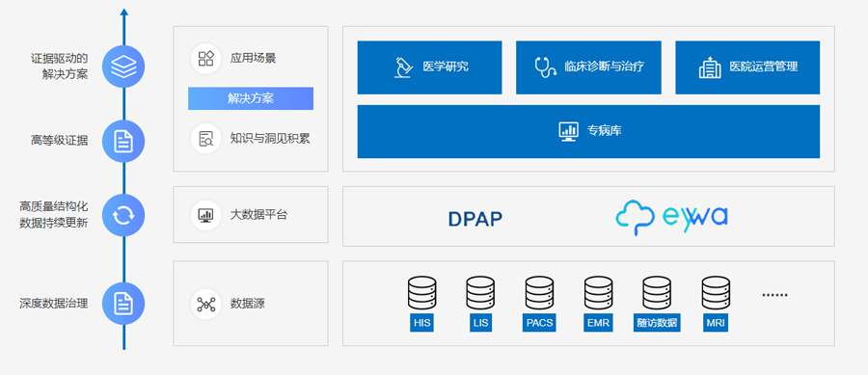Image resolution: width=868 pixels, height=375 pixels.
Task: Click the 知识与洞见积累 label text
Action: [x=270, y=138]
